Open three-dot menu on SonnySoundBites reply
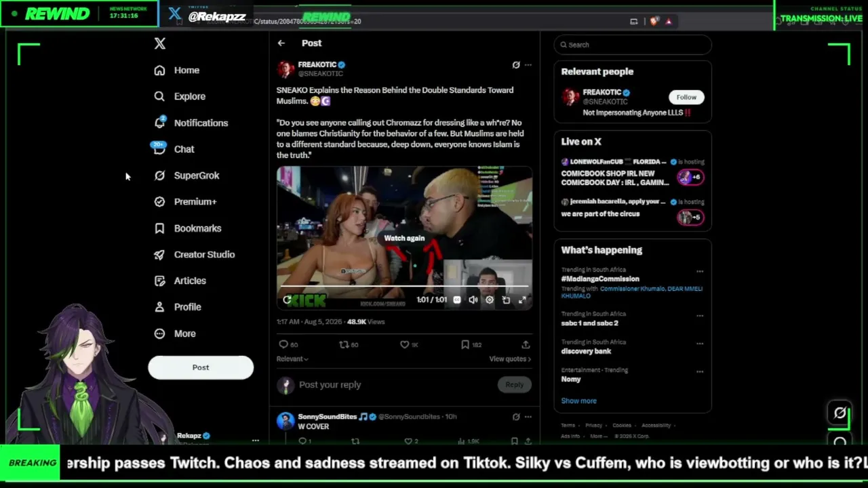Viewport: 868px width, 488px height. (x=528, y=417)
